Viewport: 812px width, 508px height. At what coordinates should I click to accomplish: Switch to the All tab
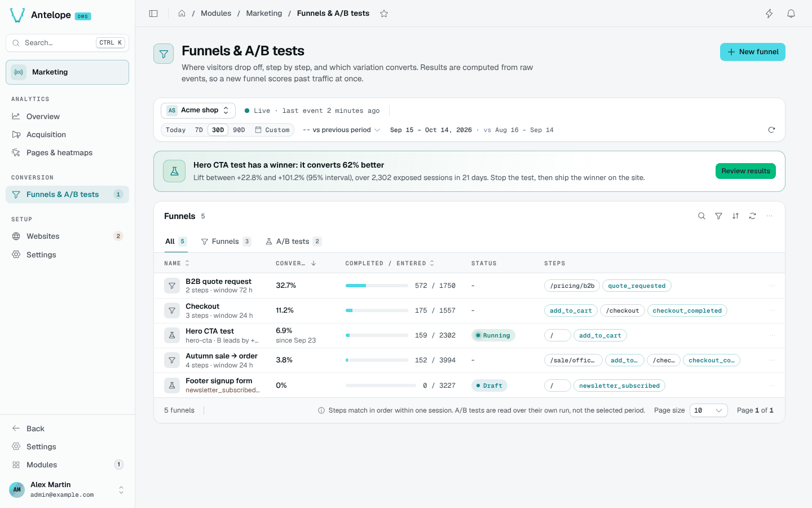pyautogui.click(x=175, y=242)
